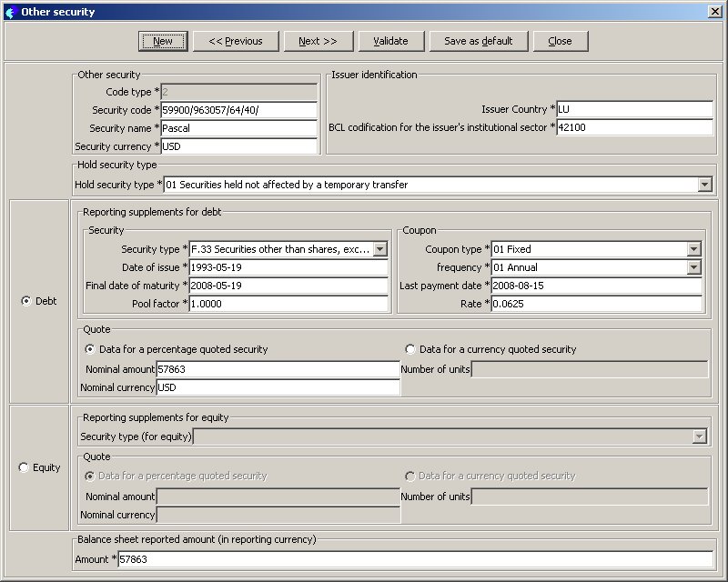Click the Next >> button

click(318, 41)
